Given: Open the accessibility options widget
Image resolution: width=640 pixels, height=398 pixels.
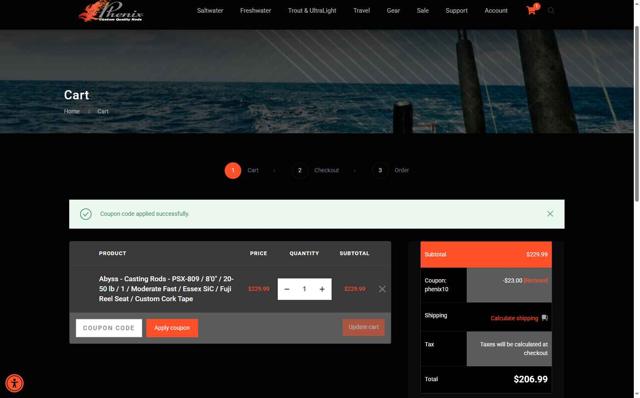Looking at the screenshot, I should [15, 383].
